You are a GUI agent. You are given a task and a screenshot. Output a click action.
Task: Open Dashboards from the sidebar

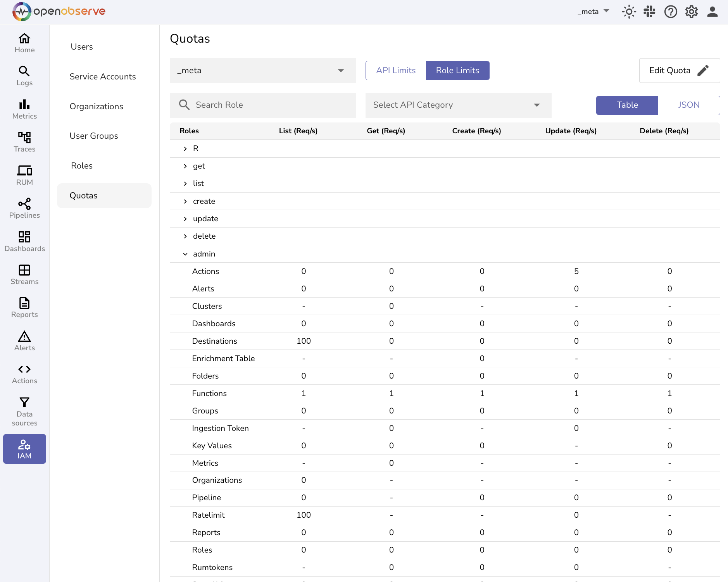click(24, 242)
